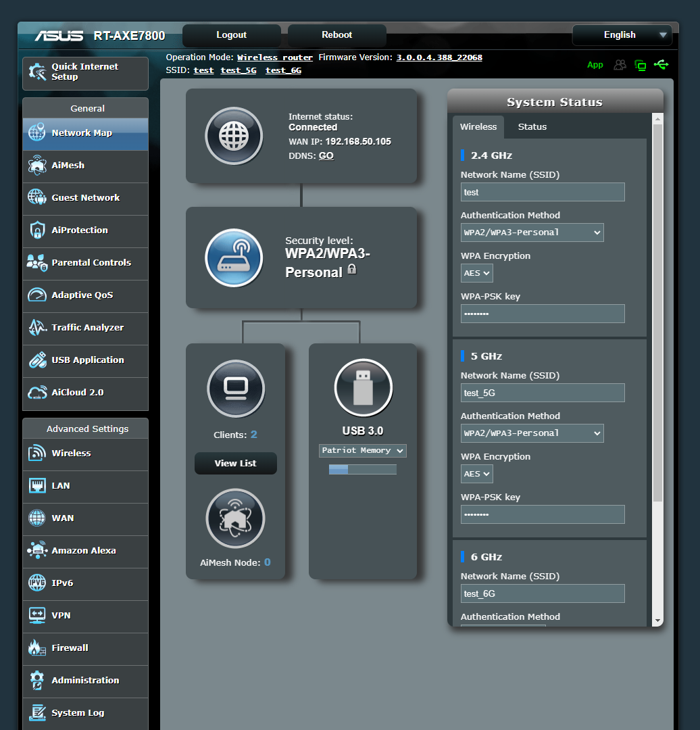Image resolution: width=700 pixels, height=730 pixels.
Task: Click the Wireless signal icon under Advanced Settings
Action: (37, 453)
